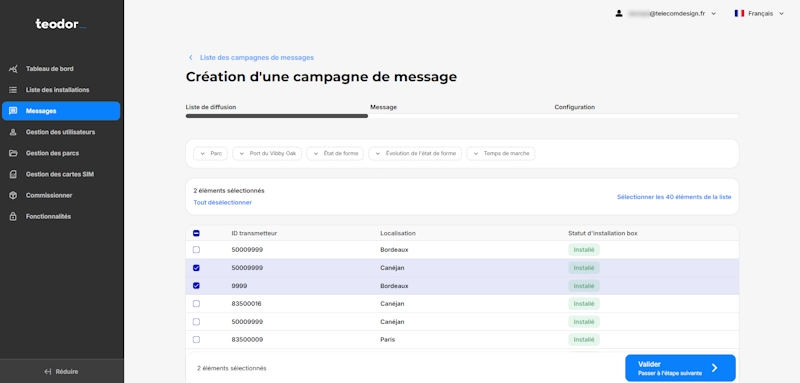The height and width of the screenshot is (383, 800).
Task: Click the Gestion des cartes SIM icon
Action: (13, 174)
